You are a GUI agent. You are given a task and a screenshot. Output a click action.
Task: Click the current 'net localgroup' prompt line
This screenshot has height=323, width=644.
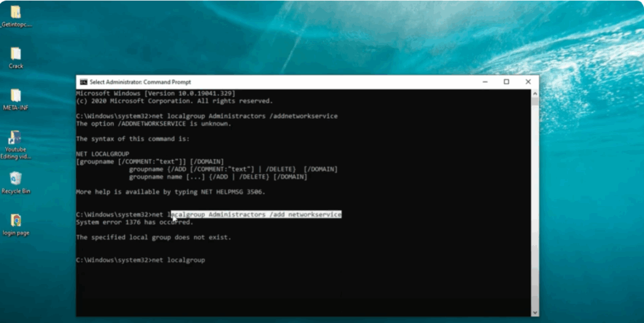pyautogui.click(x=141, y=260)
